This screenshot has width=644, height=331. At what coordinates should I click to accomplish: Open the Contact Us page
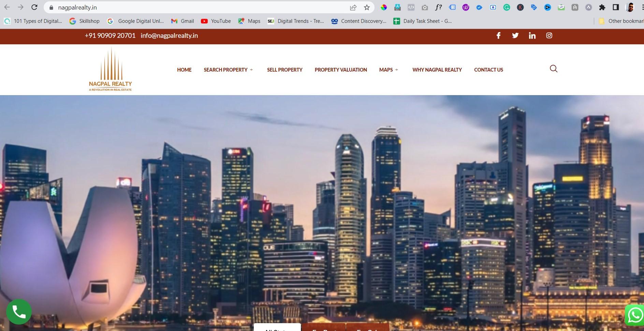coord(488,70)
